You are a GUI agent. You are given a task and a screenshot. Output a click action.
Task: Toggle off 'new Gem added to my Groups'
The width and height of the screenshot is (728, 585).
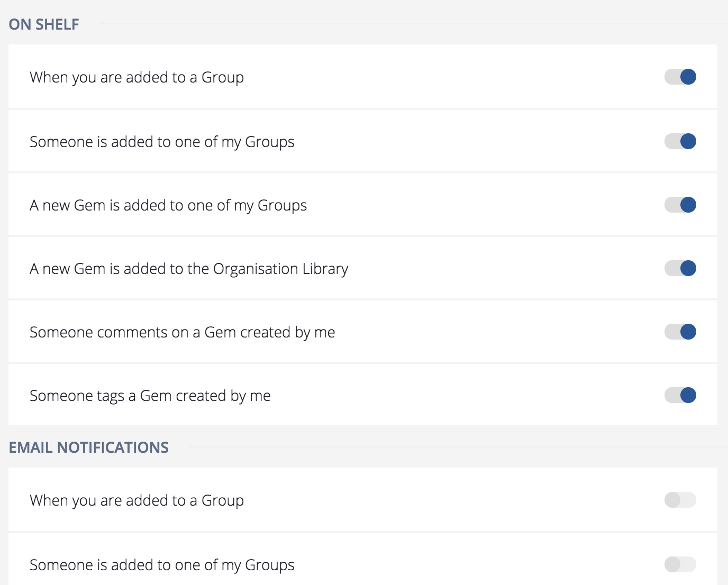pos(680,205)
